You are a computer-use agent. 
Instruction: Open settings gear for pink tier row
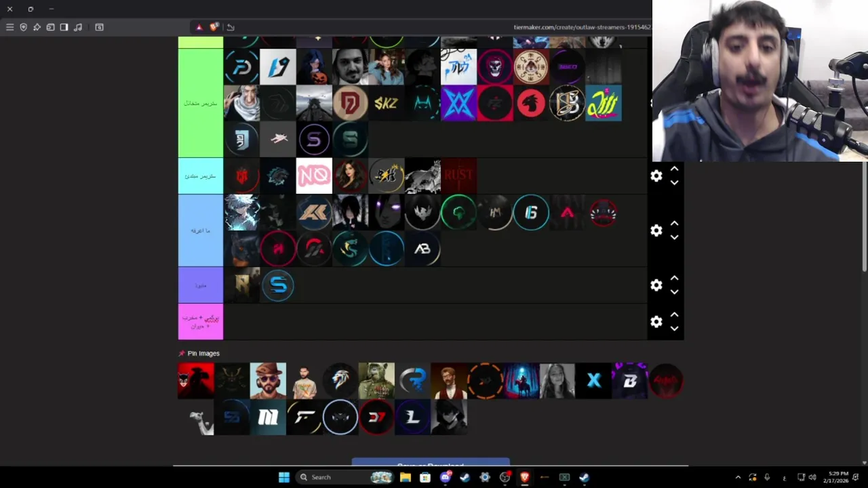tap(656, 322)
